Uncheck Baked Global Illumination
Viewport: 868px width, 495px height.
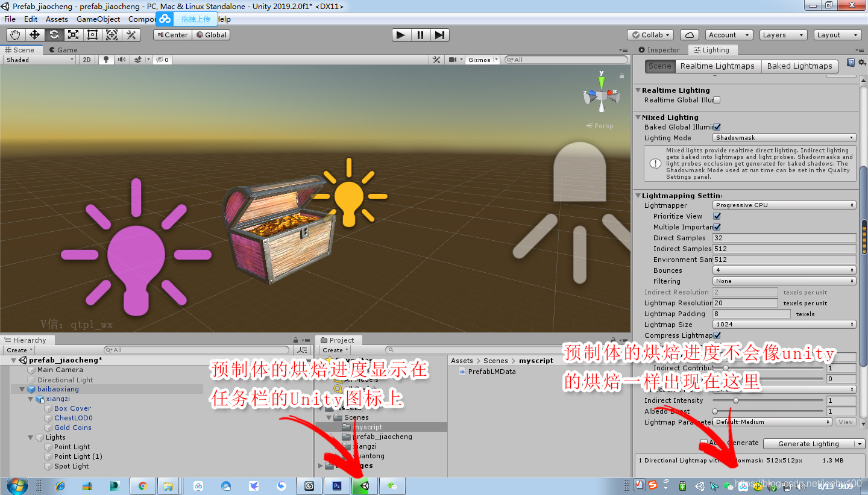point(717,127)
